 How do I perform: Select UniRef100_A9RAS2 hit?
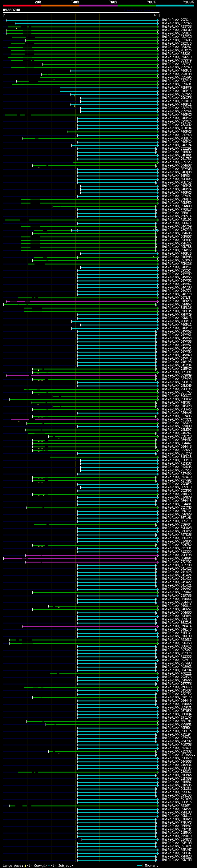coord(176,399)
